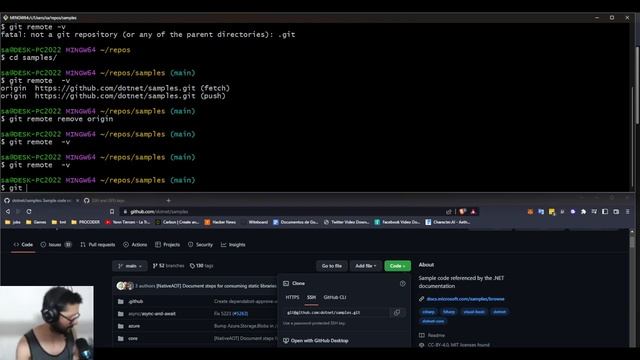640x360 pixels.
Task: Open with GitHub Desktop
Action: pos(316,340)
